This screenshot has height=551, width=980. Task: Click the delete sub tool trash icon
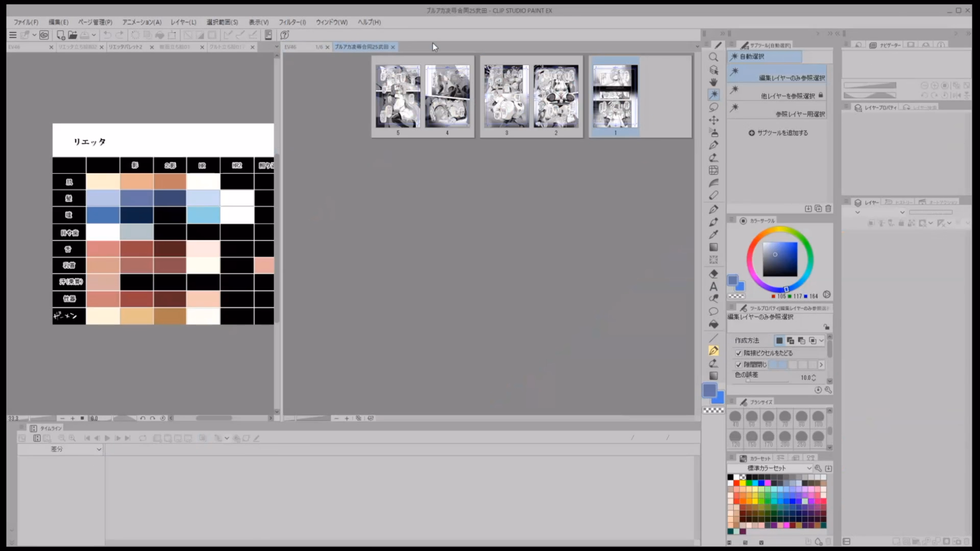coord(828,209)
